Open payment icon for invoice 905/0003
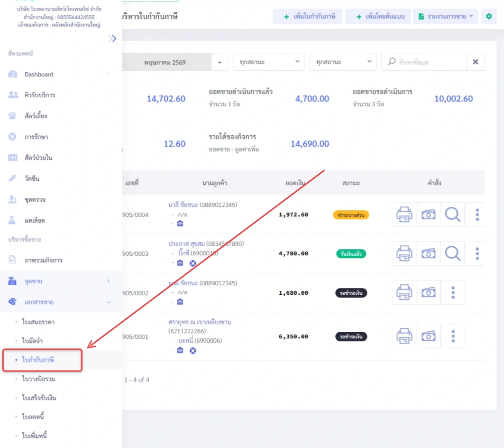Image resolution: width=504 pixels, height=448 pixels. (428, 253)
